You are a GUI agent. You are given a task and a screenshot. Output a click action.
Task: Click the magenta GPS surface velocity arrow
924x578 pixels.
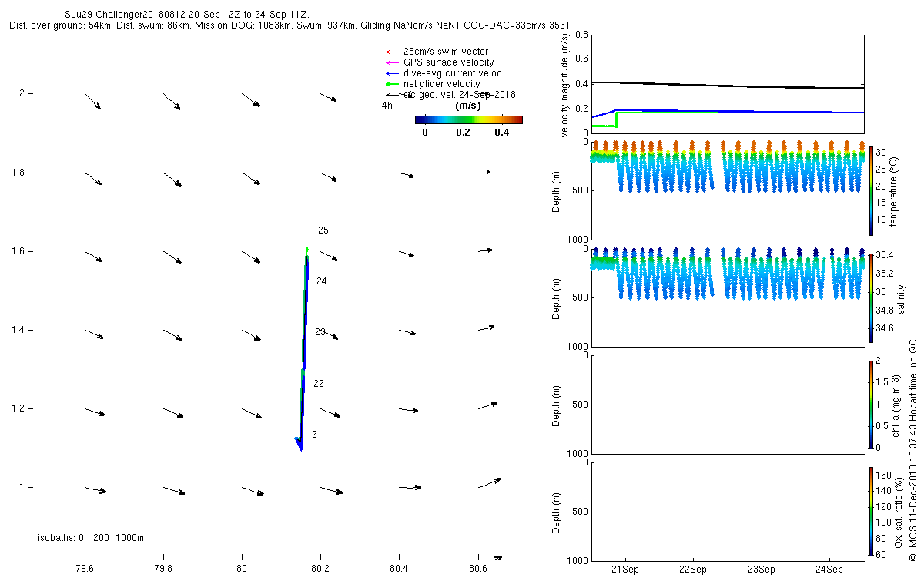[390, 62]
